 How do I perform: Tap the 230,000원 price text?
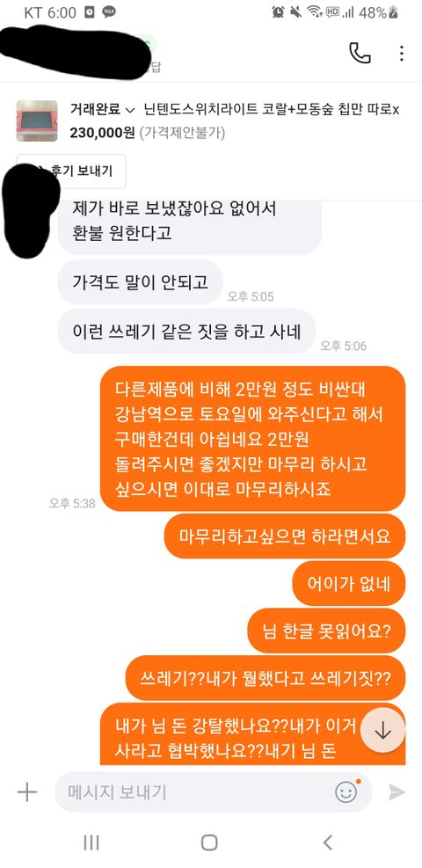point(102,133)
